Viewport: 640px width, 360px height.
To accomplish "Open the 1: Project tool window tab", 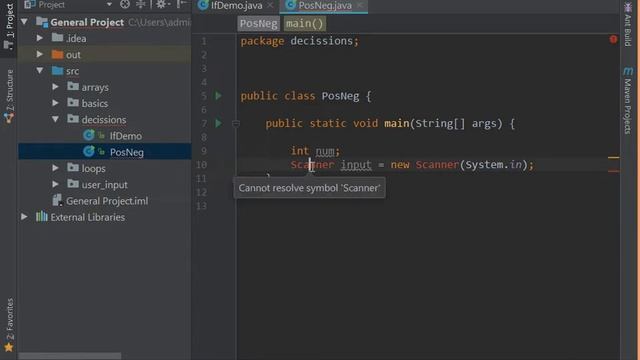I will click(9, 27).
